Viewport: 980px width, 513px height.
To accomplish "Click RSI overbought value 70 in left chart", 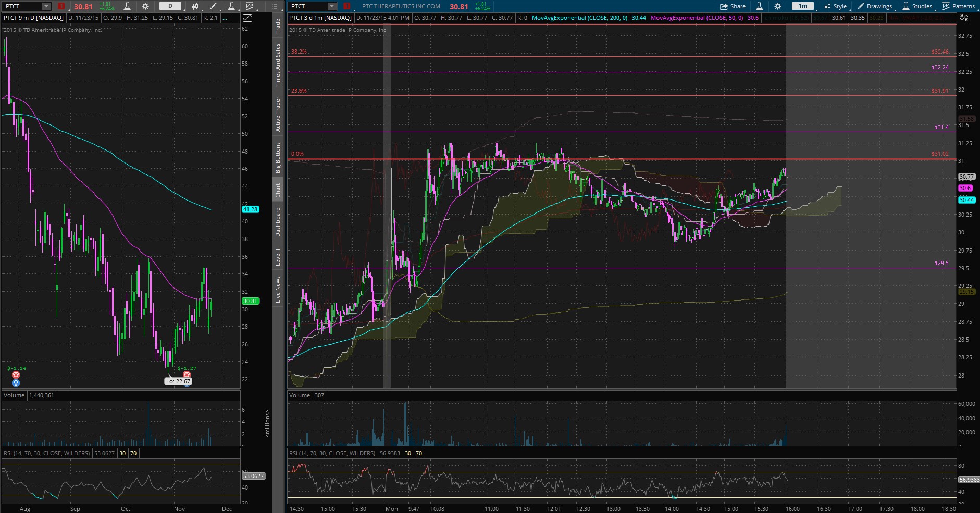I will (x=133, y=453).
